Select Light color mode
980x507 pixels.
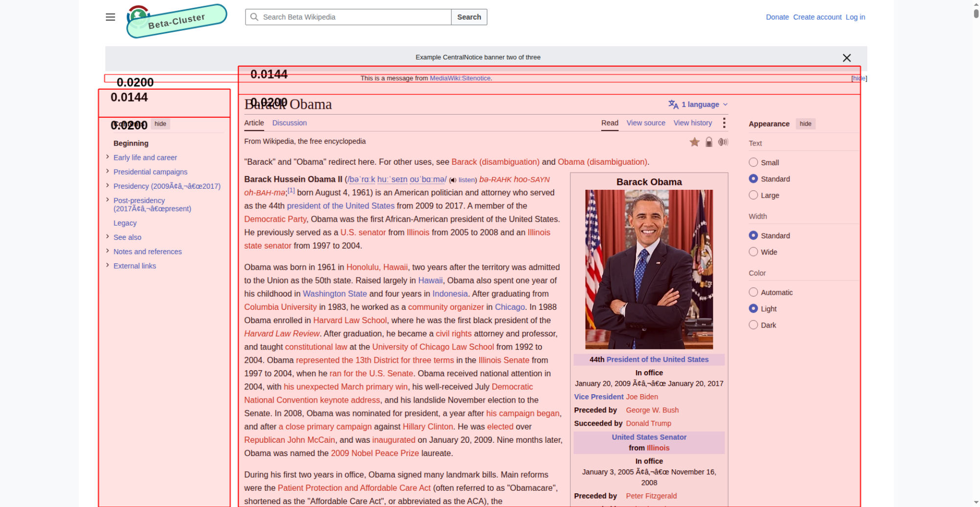(x=753, y=308)
